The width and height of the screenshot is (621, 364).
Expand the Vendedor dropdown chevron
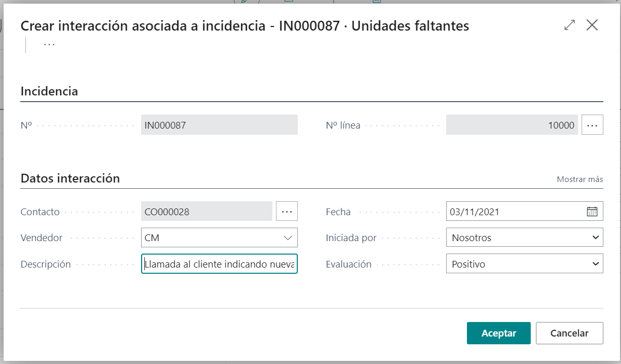click(288, 238)
